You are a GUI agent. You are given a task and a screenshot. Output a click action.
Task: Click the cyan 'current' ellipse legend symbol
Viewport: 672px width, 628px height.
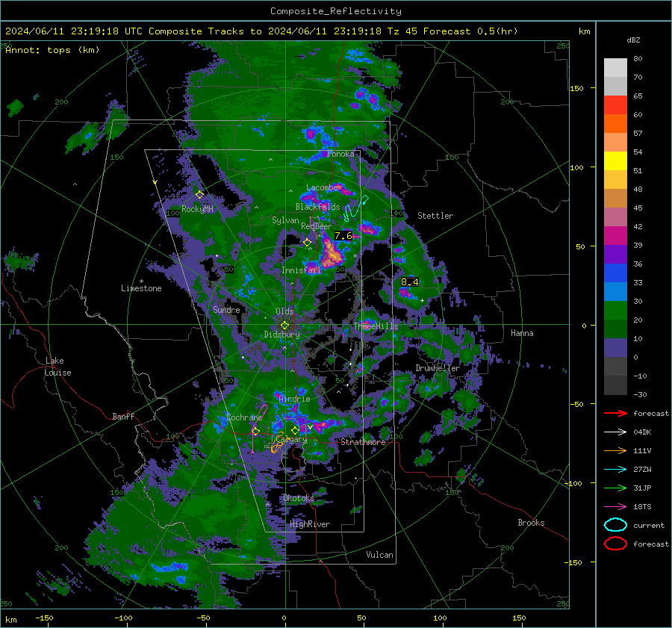615,525
